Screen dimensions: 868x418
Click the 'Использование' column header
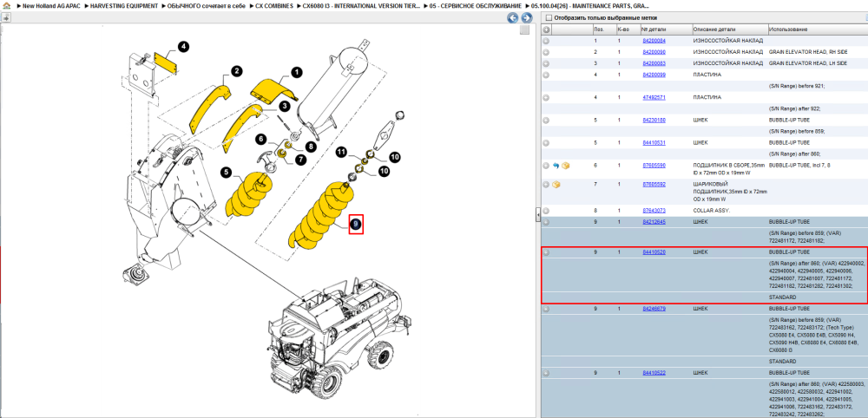[818, 29]
